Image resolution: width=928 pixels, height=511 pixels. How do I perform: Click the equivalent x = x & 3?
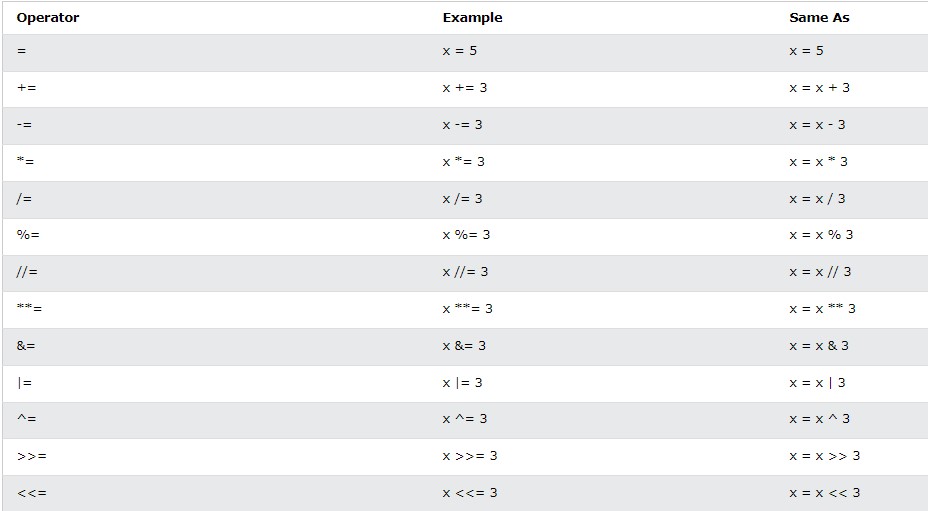[x=819, y=346]
